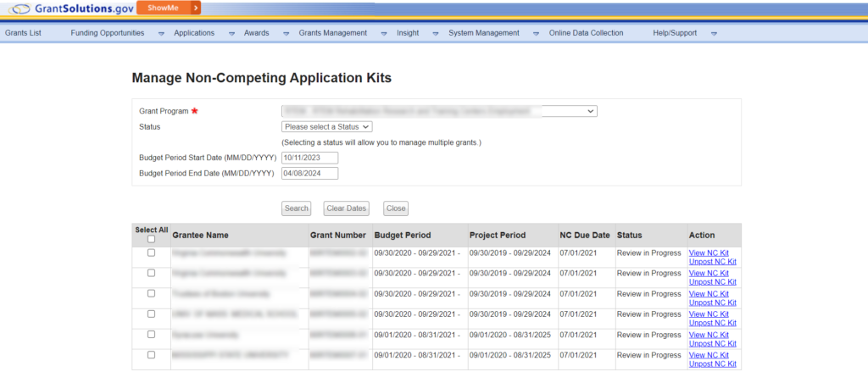Image resolution: width=868 pixels, height=383 pixels.
Task: Expand the Awards menu arrow
Action: (x=286, y=34)
